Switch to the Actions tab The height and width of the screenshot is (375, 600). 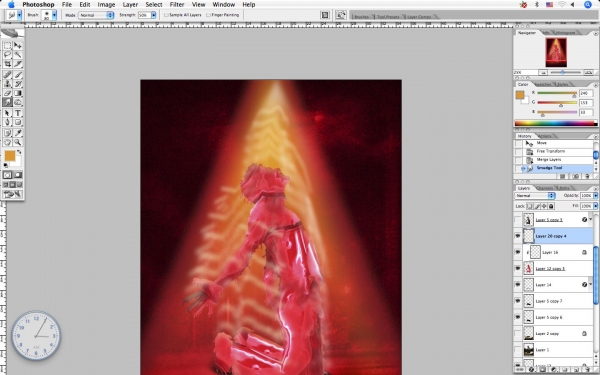point(544,136)
